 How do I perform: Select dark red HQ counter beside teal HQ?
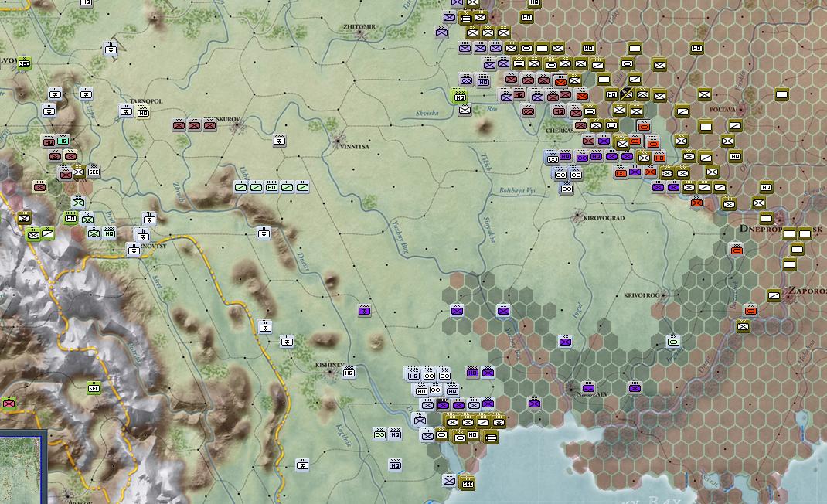click(49, 141)
